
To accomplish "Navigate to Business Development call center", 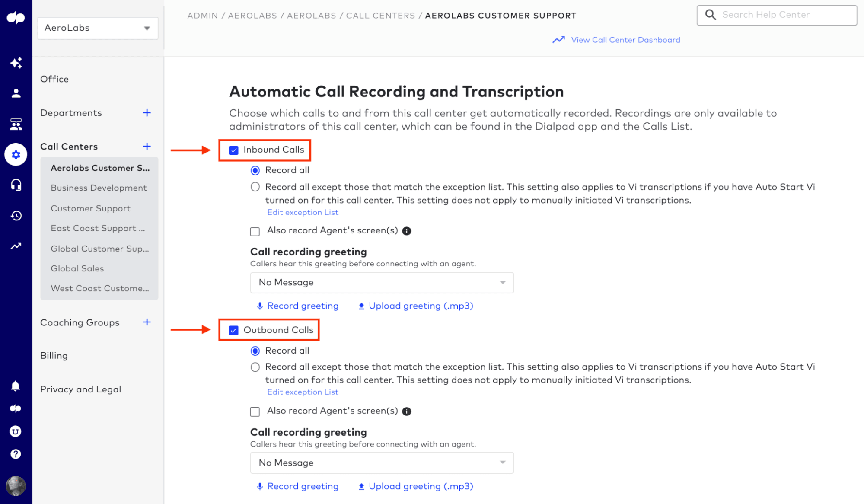I will tap(99, 188).
